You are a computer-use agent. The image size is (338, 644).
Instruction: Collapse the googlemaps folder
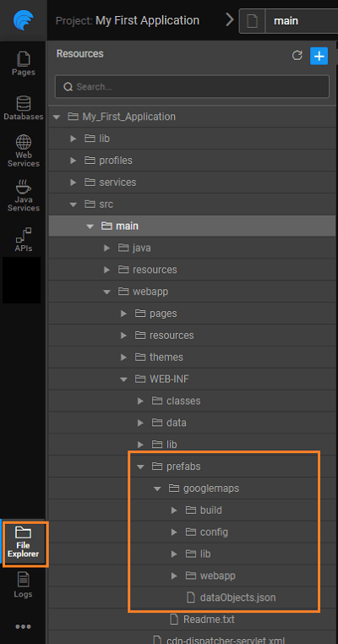[157, 488]
